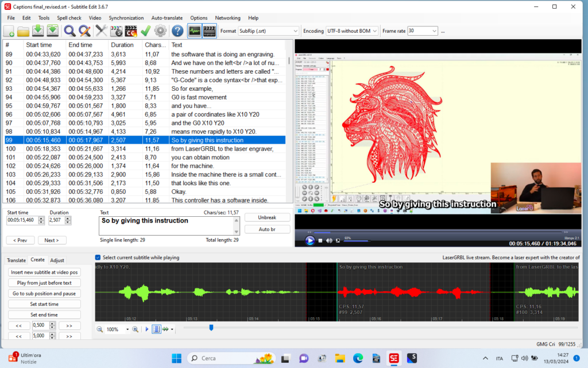Open the Find magnifier tool
Image resolution: width=588 pixels, height=368 pixels.
[x=70, y=30]
